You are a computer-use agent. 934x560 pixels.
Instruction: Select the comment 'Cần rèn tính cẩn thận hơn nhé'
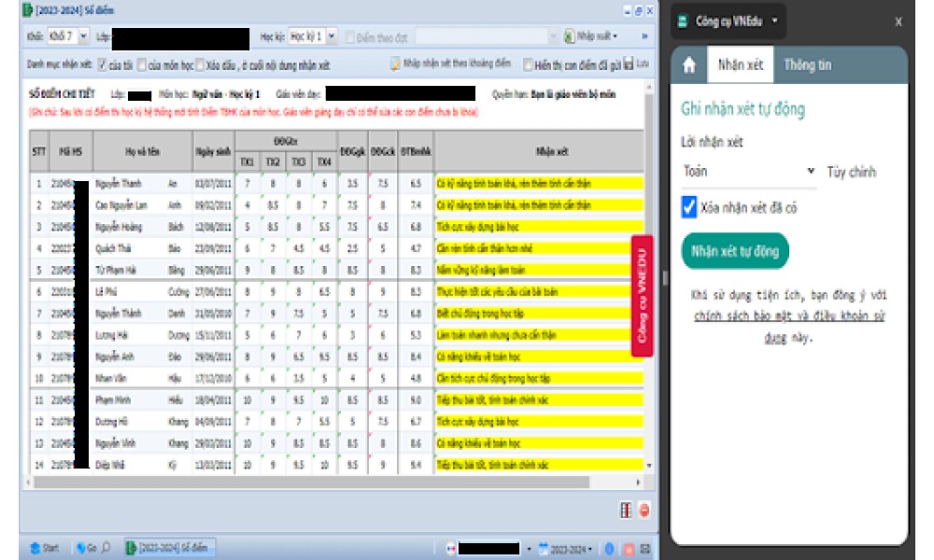pos(485,248)
